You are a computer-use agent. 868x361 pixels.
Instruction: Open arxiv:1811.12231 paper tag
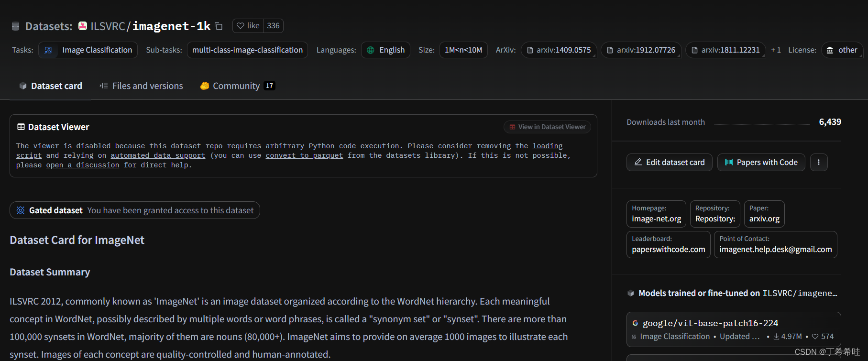[725, 50]
